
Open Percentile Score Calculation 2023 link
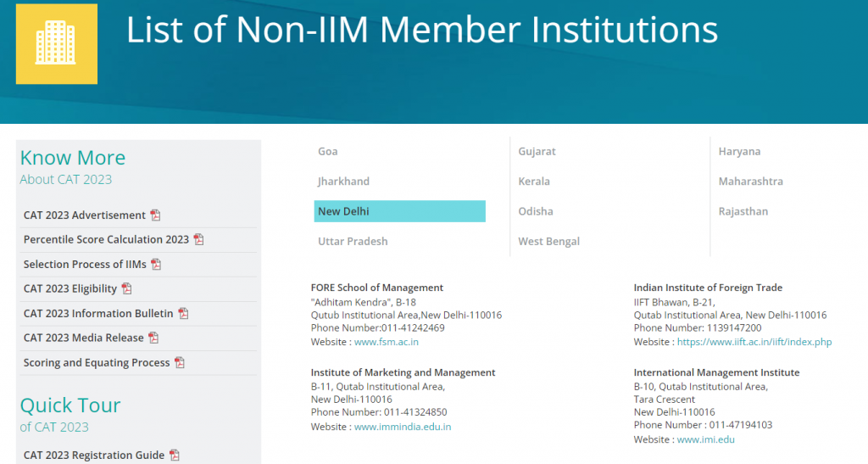[106, 240]
